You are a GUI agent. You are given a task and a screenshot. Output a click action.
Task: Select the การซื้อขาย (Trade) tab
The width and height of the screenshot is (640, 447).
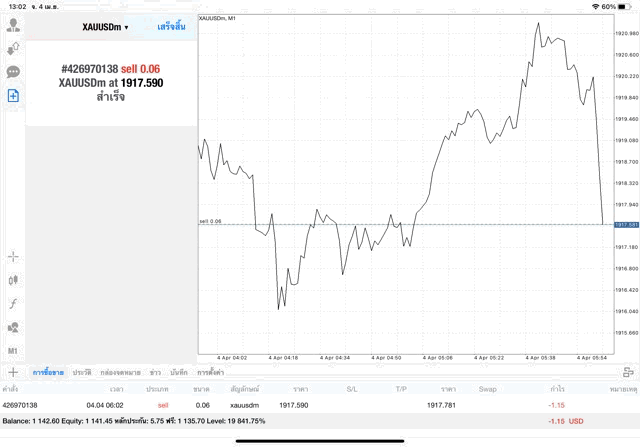coord(47,372)
